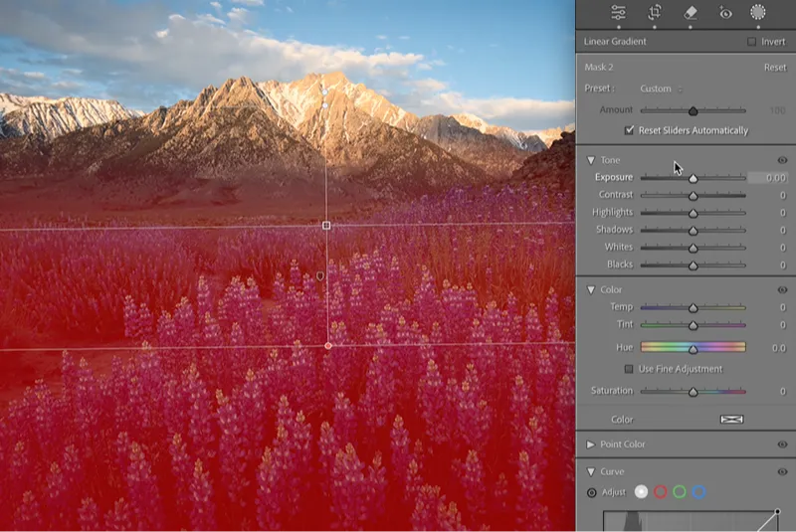Toggle Tone section visibility eye
Image resolution: width=796 pixels, height=532 pixels.
click(x=782, y=160)
